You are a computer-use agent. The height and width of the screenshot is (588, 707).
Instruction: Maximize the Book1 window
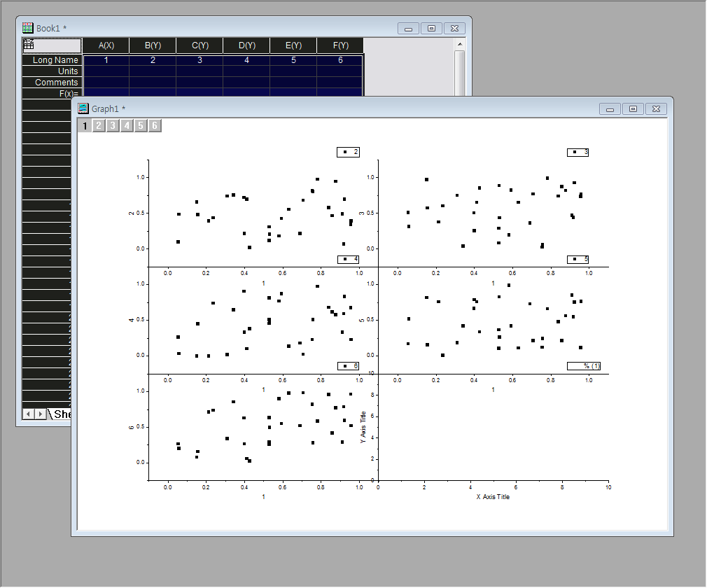pos(431,29)
